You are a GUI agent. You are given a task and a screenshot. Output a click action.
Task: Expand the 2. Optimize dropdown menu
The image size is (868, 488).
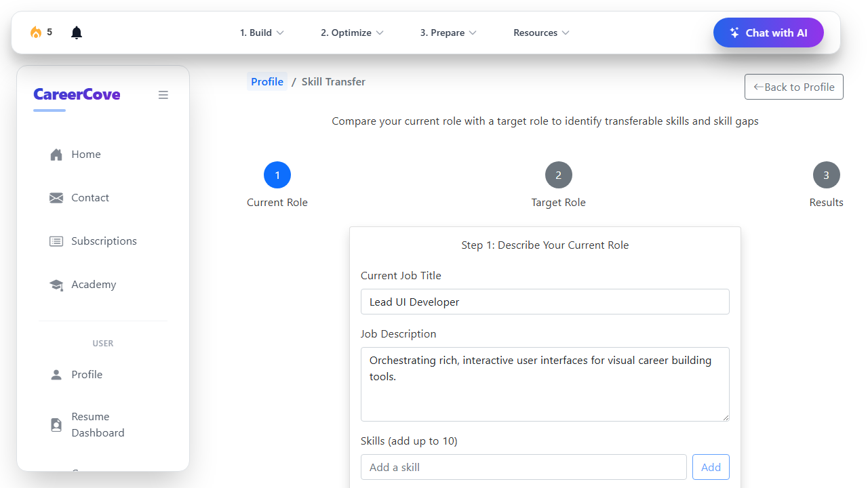tap(352, 33)
